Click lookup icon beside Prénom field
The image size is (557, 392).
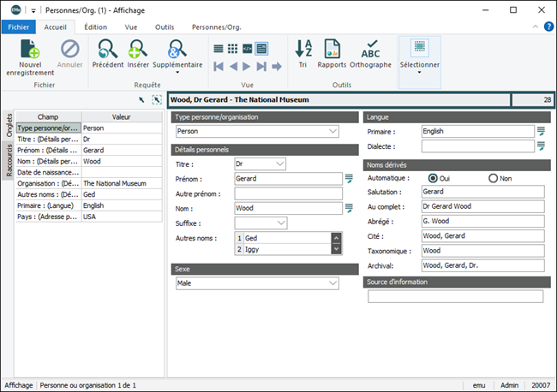(349, 178)
